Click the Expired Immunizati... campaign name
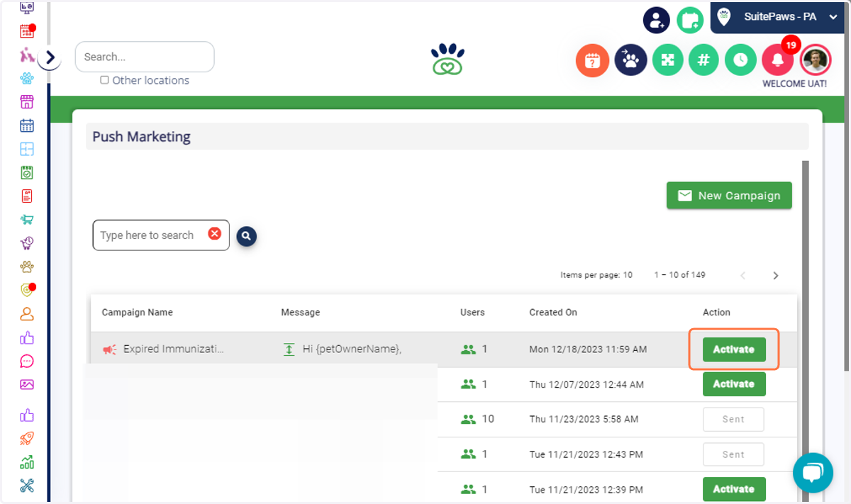The width and height of the screenshot is (851, 504). (174, 349)
